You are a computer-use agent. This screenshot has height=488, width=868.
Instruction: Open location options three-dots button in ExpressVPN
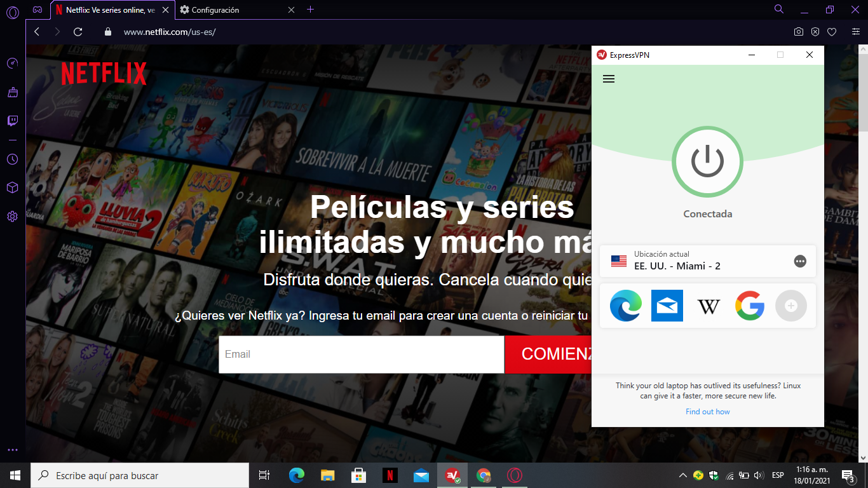800,261
